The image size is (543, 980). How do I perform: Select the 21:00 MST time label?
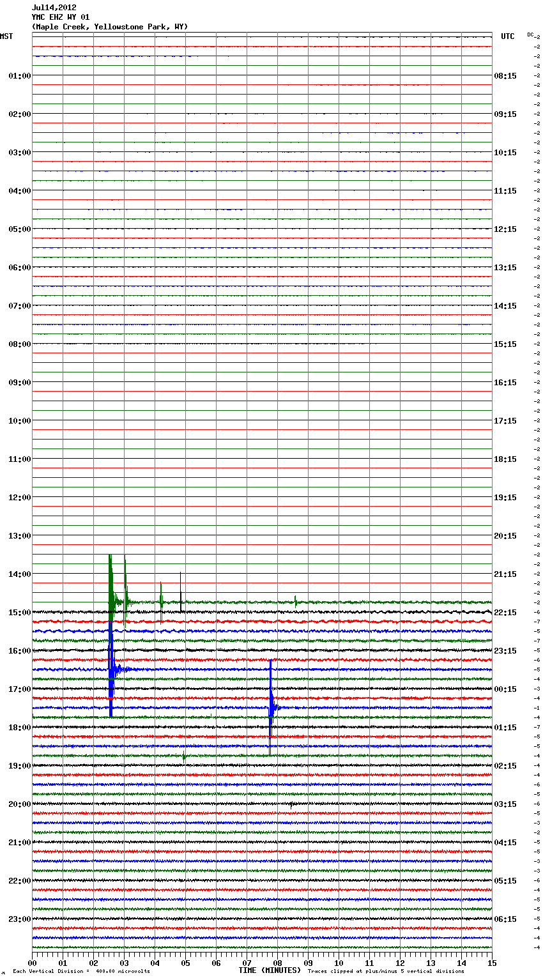pyautogui.click(x=20, y=843)
